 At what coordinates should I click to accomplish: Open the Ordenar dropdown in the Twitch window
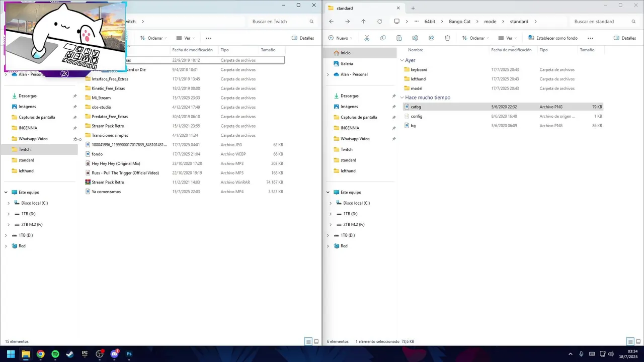(x=153, y=38)
